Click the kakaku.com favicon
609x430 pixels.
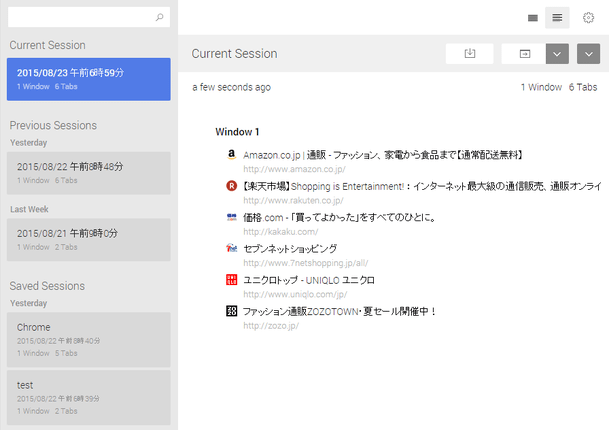click(x=231, y=217)
